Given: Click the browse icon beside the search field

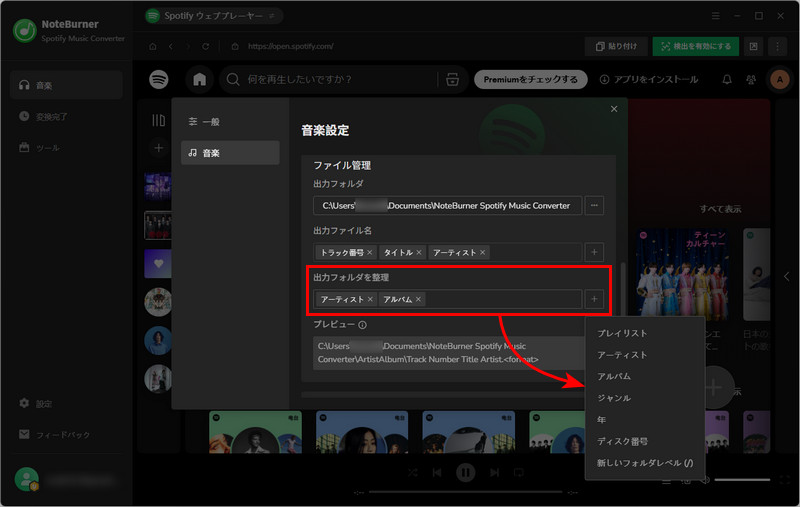Looking at the screenshot, I should click(453, 80).
